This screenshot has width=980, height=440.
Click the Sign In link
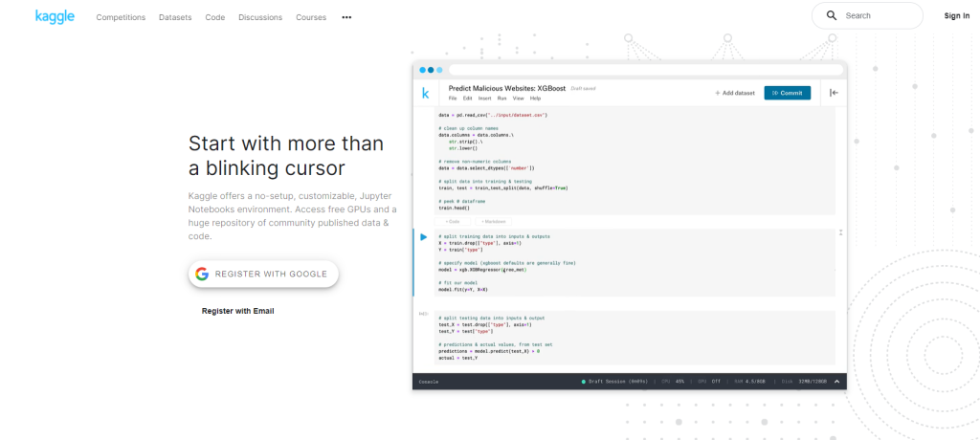[957, 16]
